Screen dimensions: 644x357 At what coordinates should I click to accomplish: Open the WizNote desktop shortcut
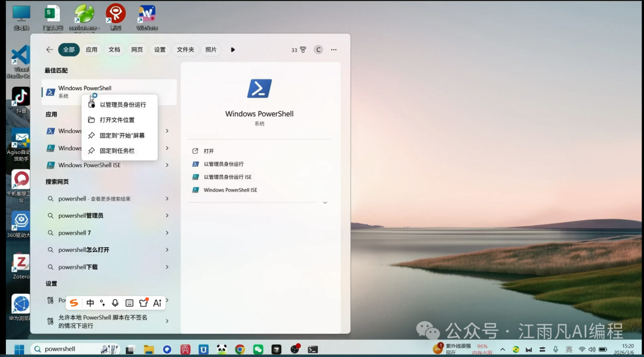(147, 18)
